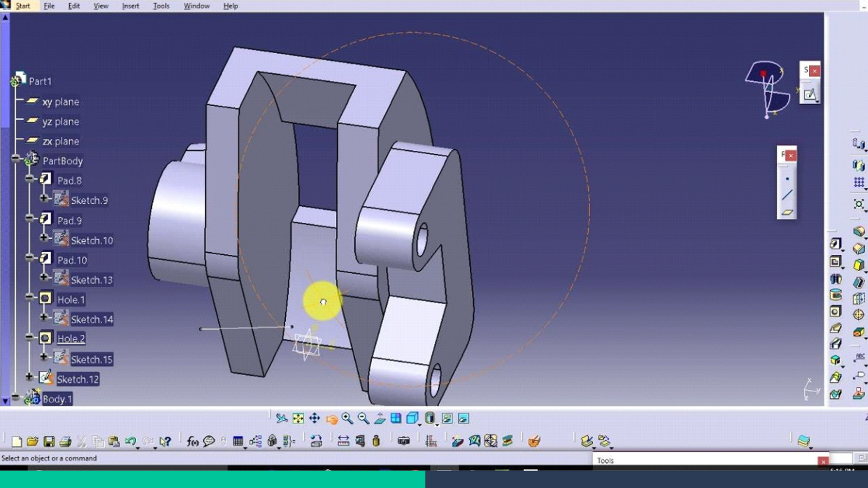Collapse the Pad.8 tree node
This screenshot has height=488, width=868.
pyautogui.click(x=29, y=178)
